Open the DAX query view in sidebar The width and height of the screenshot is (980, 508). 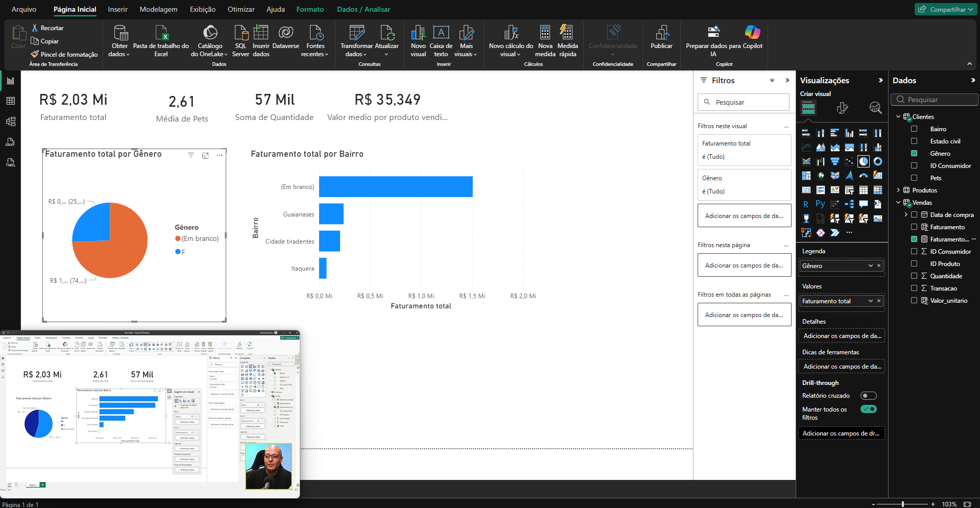[x=11, y=142]
